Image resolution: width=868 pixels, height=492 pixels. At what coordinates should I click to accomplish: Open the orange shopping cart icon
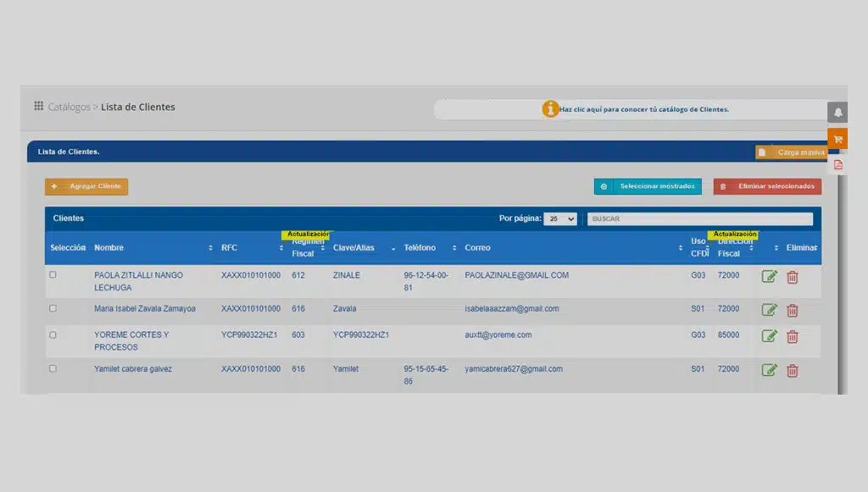pos(837,138)
